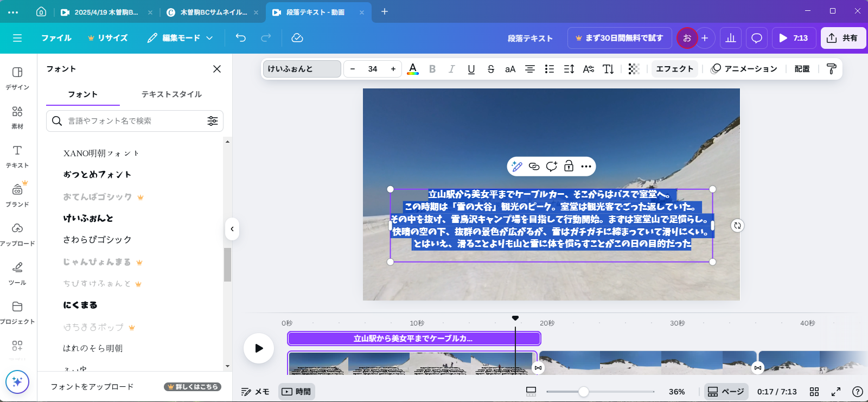Click the text color icon
The width and height of the screenshot is (868, 402).
point(413,69)
